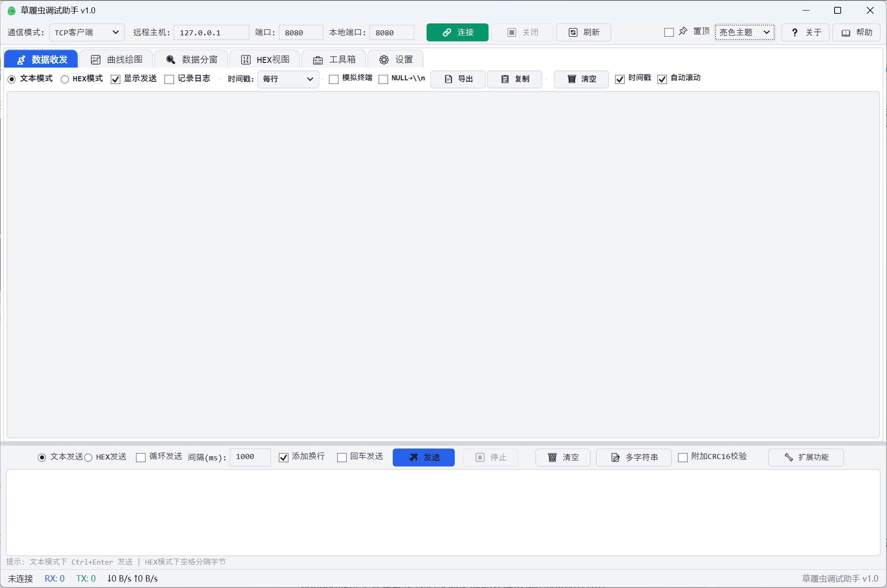Click the magnifier icon of 数据分窗 tab
Screen dimensions: 887x588
tap(170, 60)
